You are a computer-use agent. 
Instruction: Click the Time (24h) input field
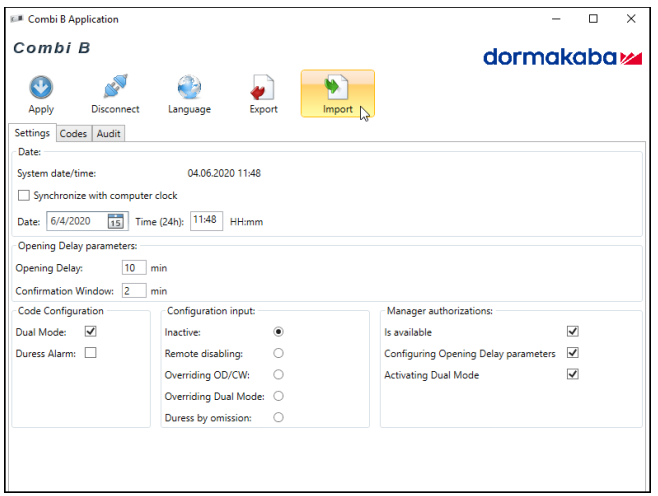point(205,220)
